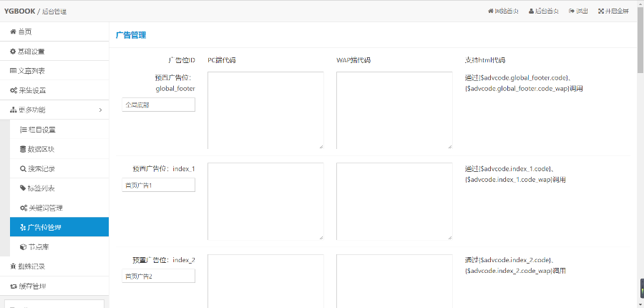Click the bug icon for 蜘蛛记录
Screen dimensions: 644x308
click(13, 266)
